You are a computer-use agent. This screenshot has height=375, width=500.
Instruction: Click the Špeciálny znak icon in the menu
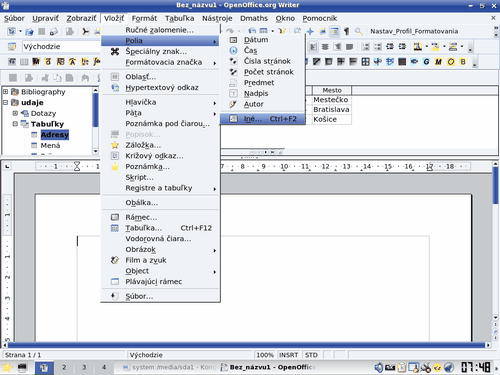115,51
